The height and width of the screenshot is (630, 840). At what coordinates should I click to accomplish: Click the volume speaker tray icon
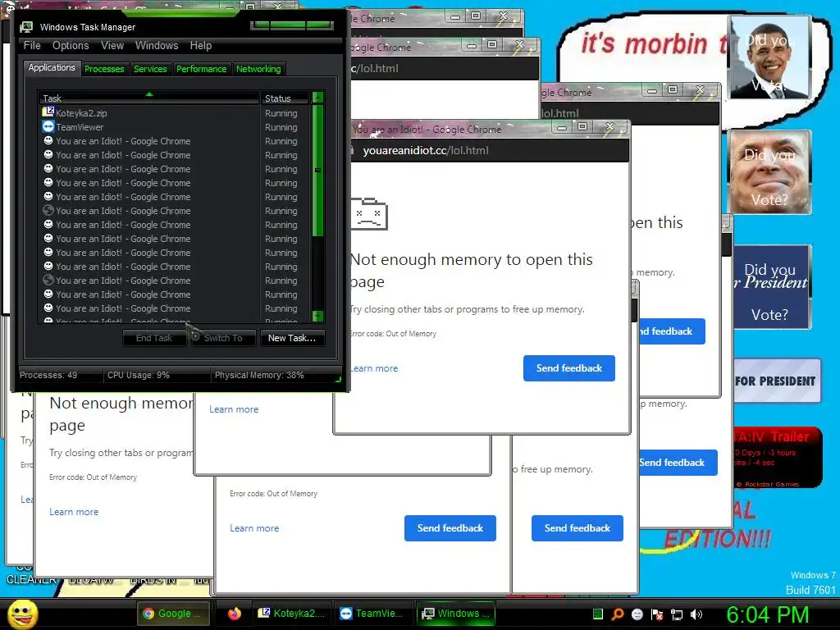696,614
